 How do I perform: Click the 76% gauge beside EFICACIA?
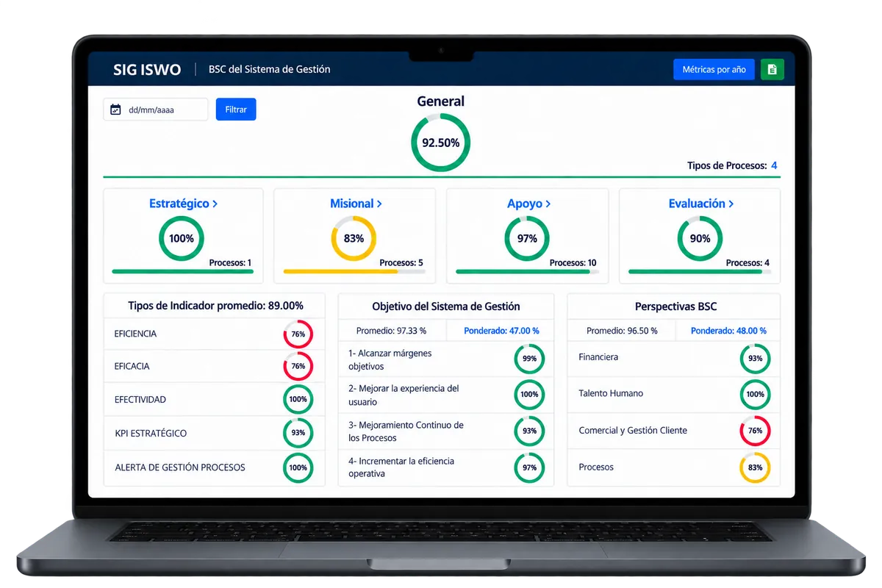tap(298, 366)
